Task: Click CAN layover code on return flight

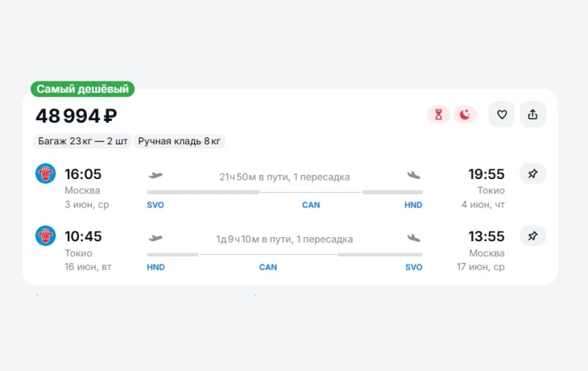Action: [x=267, y=267]
